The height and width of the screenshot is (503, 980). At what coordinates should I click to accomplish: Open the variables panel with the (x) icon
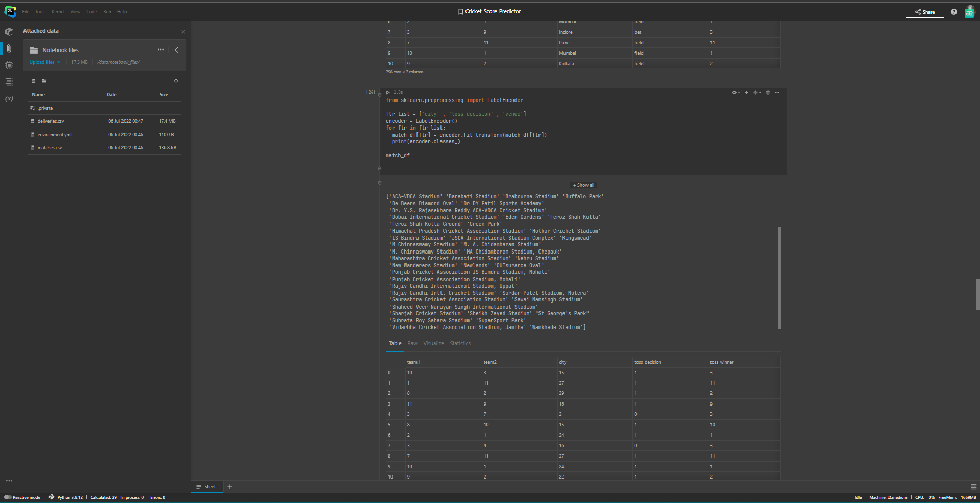coord(9,98)
